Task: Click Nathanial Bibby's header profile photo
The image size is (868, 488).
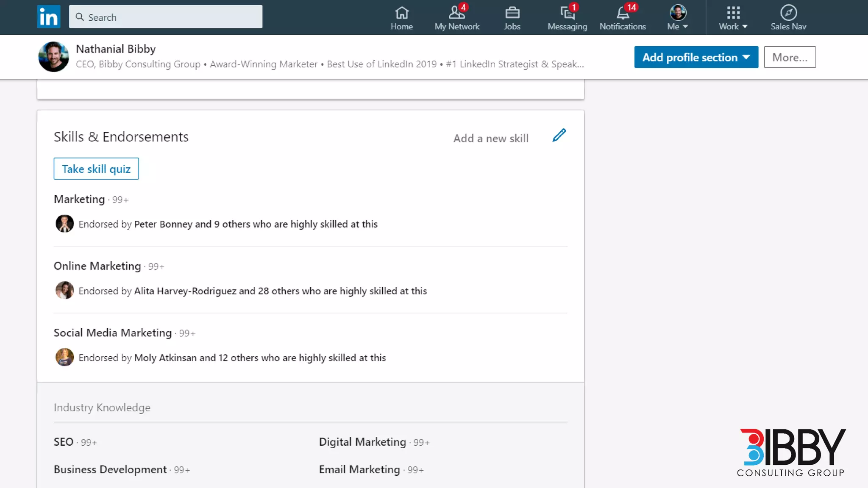Action: tap(53, 57)
